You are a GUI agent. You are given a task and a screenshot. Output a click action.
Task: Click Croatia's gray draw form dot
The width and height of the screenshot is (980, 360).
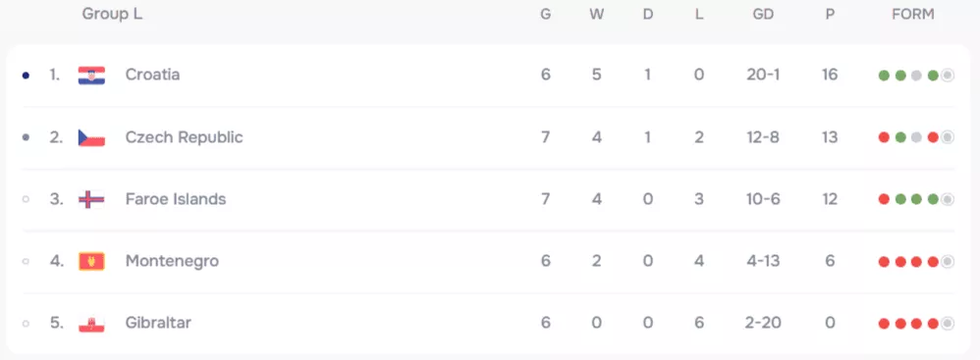coord(916,76)
